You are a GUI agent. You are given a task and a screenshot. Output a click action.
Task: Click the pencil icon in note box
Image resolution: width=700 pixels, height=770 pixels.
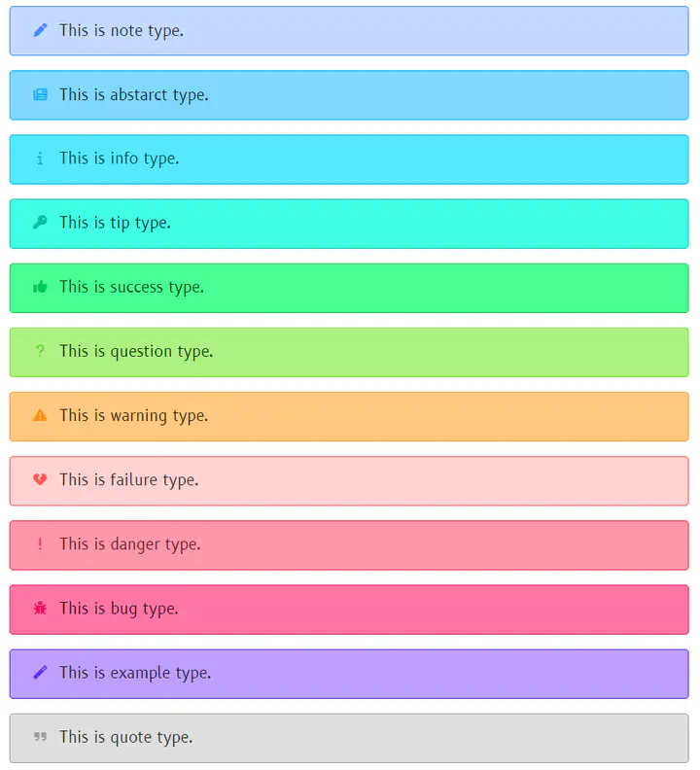[40, 30]
